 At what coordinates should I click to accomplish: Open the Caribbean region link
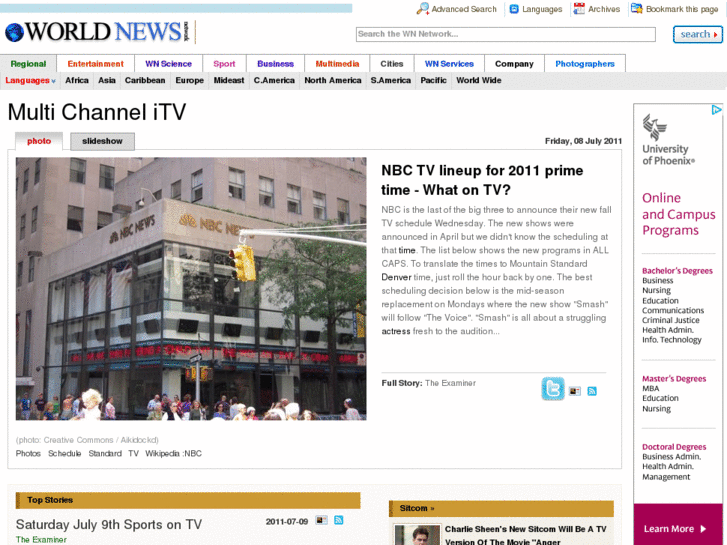145,81
